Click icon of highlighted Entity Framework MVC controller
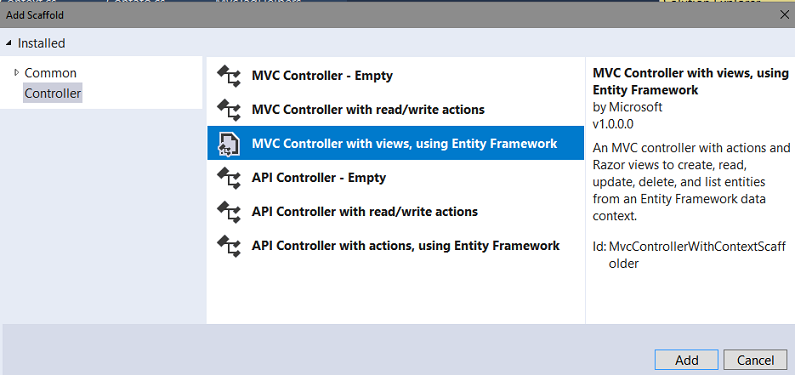 point(227,144)
